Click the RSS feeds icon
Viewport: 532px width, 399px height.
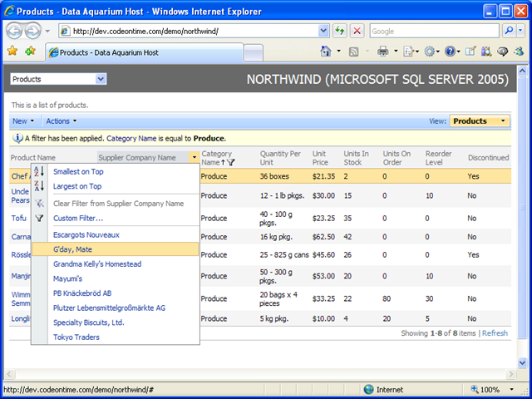(354, 52)
